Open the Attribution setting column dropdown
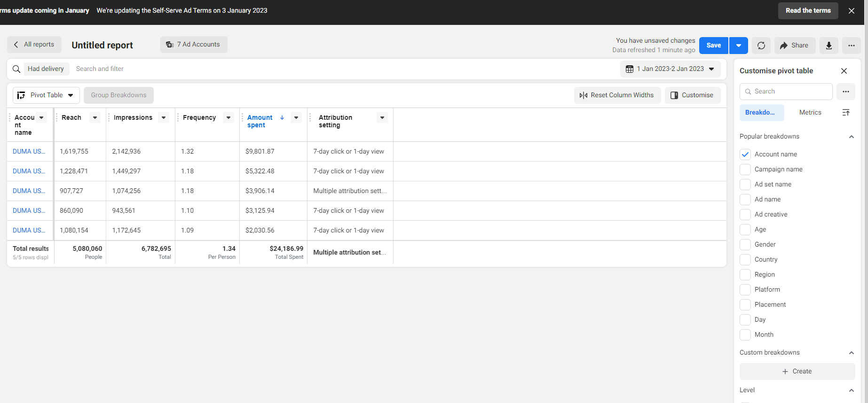Screen dimensions: 868x403 (x=382, y=117)
